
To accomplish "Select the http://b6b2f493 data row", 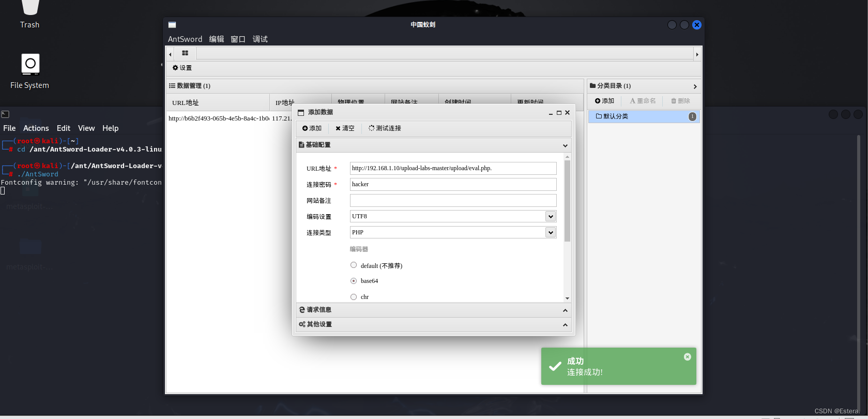I will (x=230, y=118).
